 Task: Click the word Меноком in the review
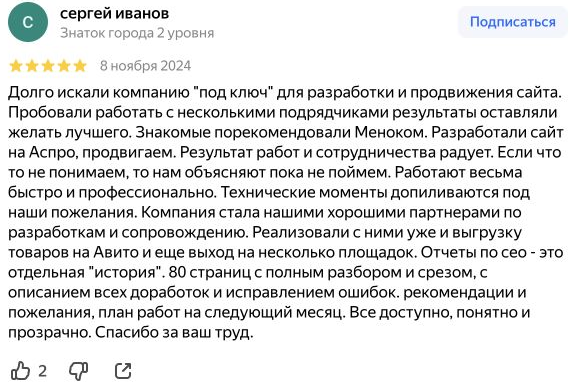pyautogui.click(x=389, y=132)
